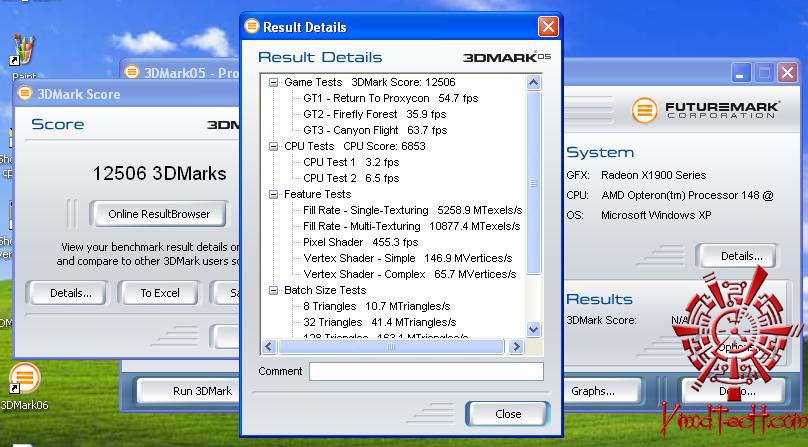Select GT1 - Return To Proxycon row
Screen dimensions: 808x447
(391, 98)
